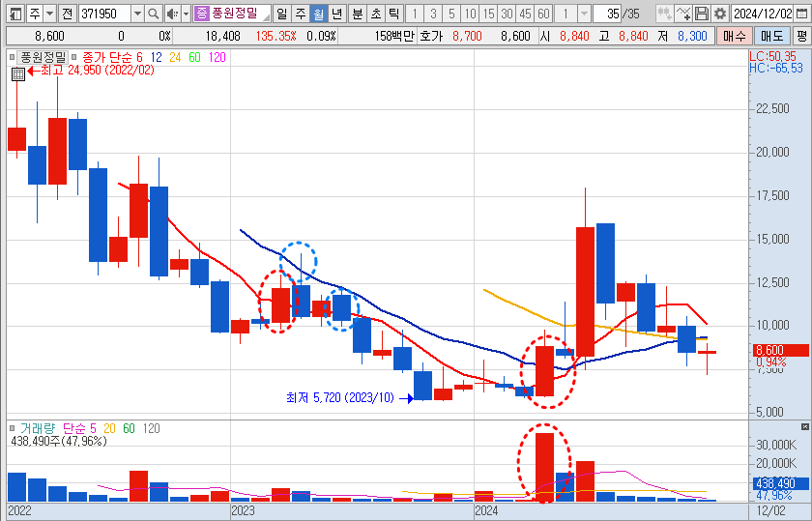
Task: Click the LC:50.35 indicator text
Action: coord(773,56)
